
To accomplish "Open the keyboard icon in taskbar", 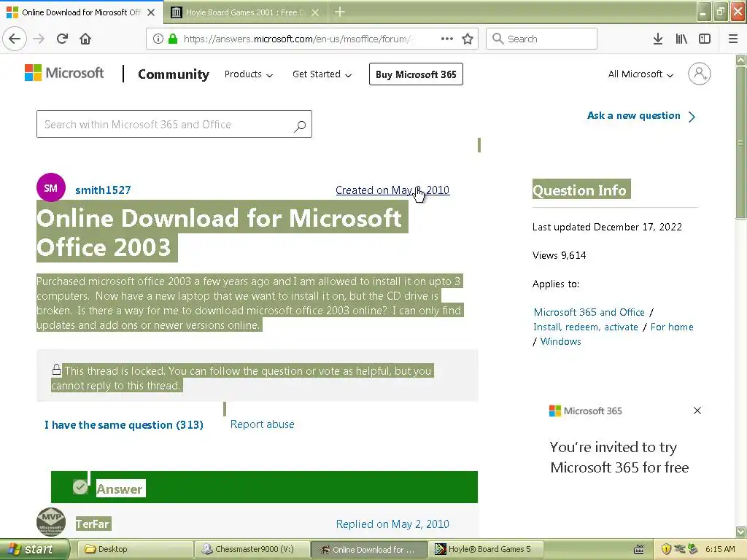I will click(x=639, y=550).
